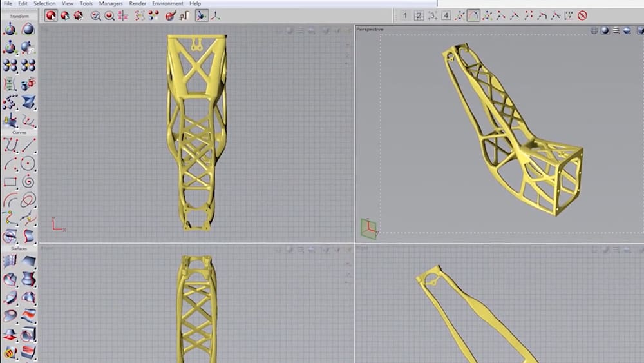Screen dimensions: 644x363
Task: Switch Perspective view to wireframe globe mode
Action: [594, 30]
